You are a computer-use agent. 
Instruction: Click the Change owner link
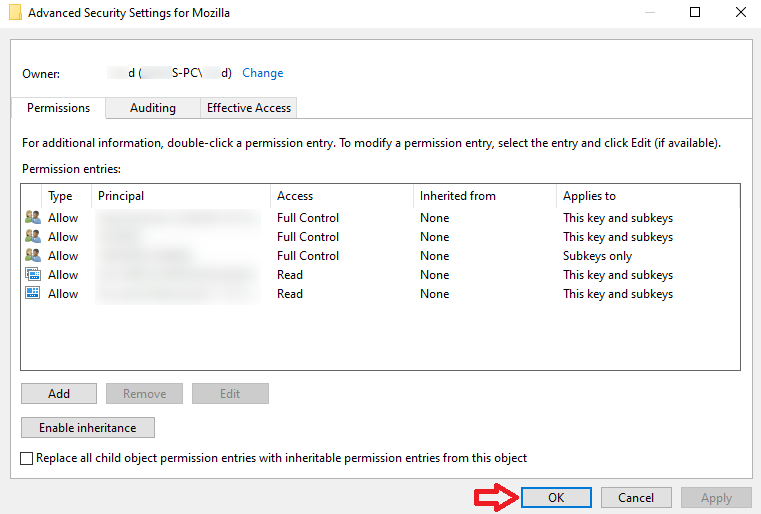[x=263, y=73]
